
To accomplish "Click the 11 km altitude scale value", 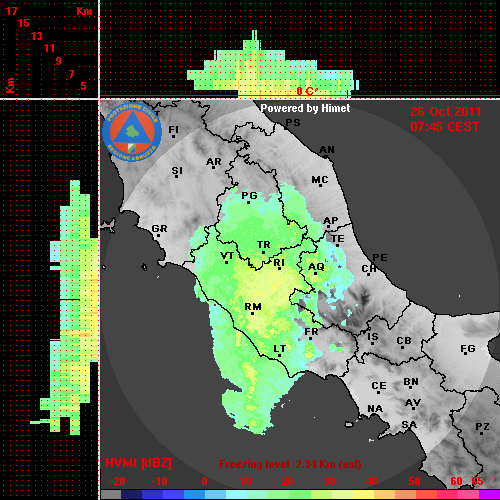I will pyautogui.click(x=49, y=48).
